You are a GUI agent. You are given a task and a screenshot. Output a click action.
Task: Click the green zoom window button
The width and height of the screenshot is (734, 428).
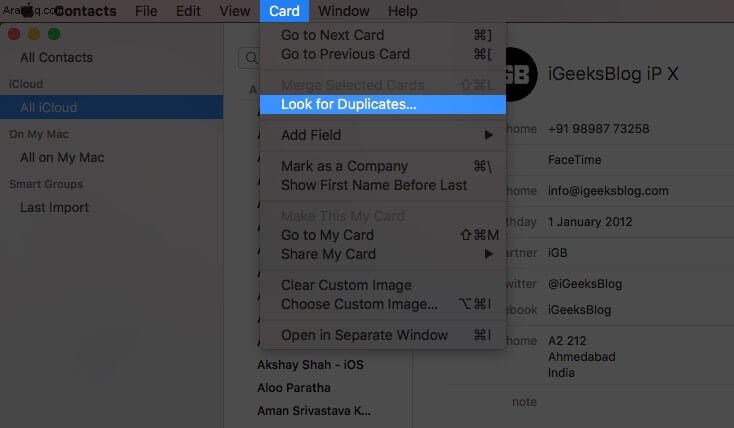[x=54, y=34]
